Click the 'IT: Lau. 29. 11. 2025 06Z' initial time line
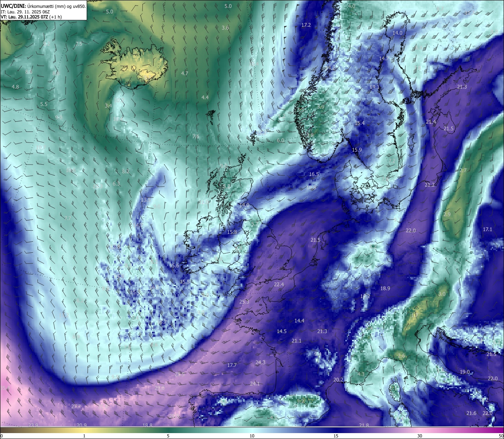The height and width of the screenshot is (439, 504). point(25,12)
